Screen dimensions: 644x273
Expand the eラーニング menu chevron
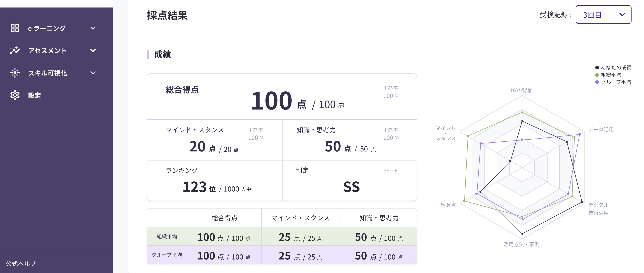[x=93, y=28]
